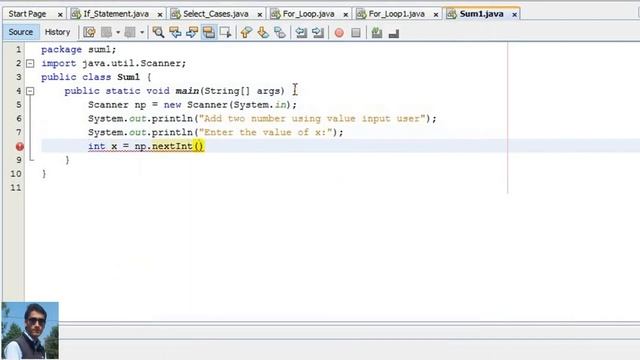This screenshot has height=360, width=640.
Task: Click line number 1 in the gutter
Action: click(x=18, y=49)
